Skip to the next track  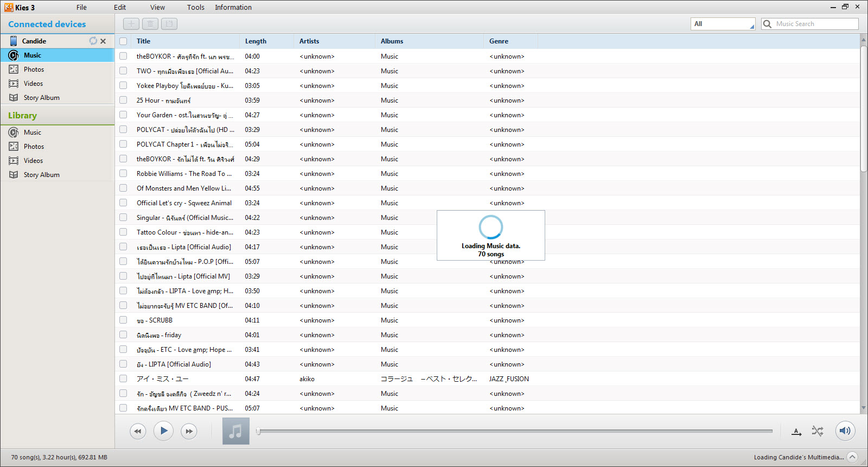pyautogui.click(x=189, y=432)
